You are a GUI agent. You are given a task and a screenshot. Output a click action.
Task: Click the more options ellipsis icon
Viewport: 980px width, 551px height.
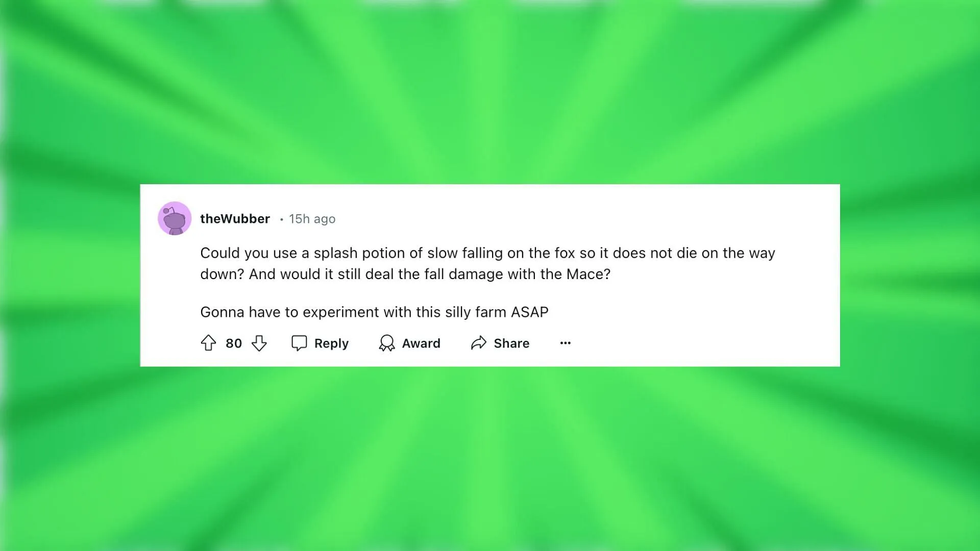[565, 342]
